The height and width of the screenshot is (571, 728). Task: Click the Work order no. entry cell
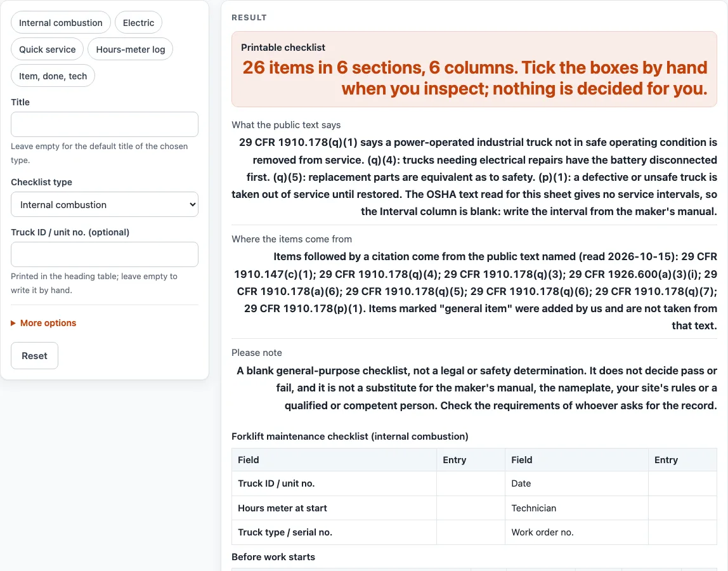pyautogui.click(x=682, y=532)
